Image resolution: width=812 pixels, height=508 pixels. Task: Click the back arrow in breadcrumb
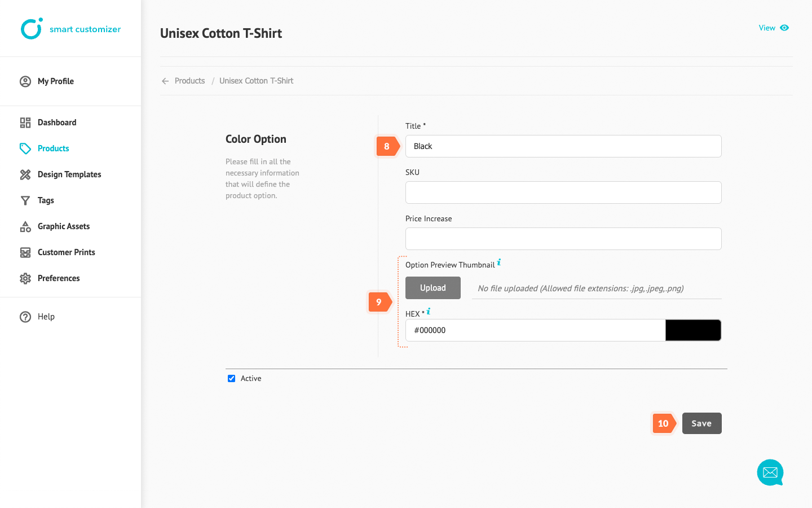(165, 81)
